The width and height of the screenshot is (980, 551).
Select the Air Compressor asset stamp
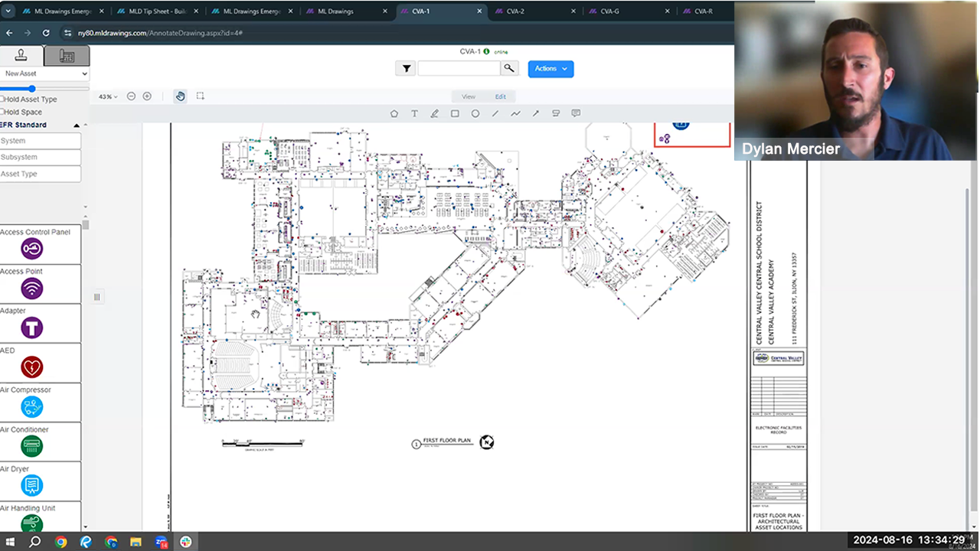(x=31, y=407)
